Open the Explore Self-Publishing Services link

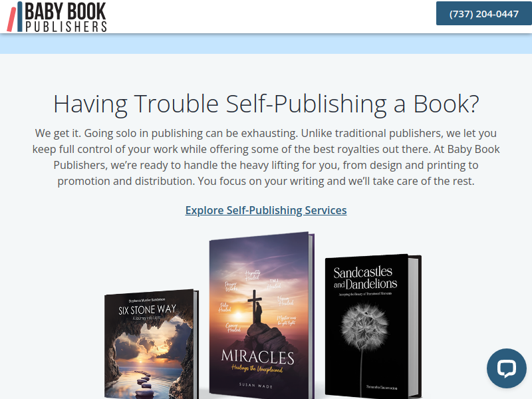266,210
